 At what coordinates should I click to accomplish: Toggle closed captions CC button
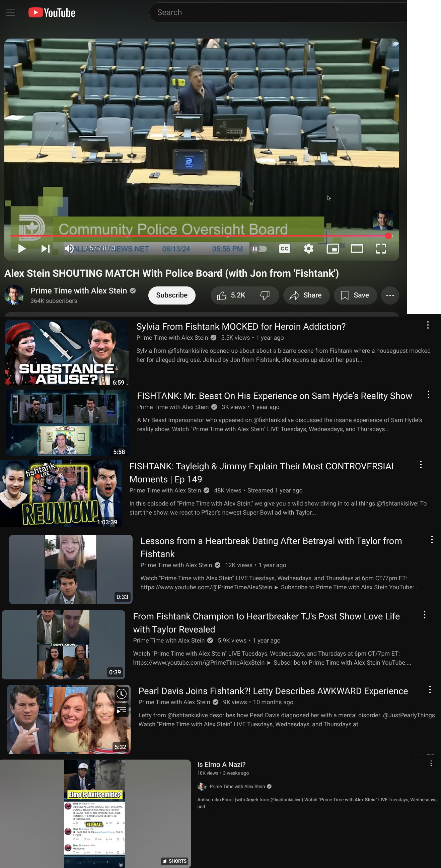tap(285, 249)
